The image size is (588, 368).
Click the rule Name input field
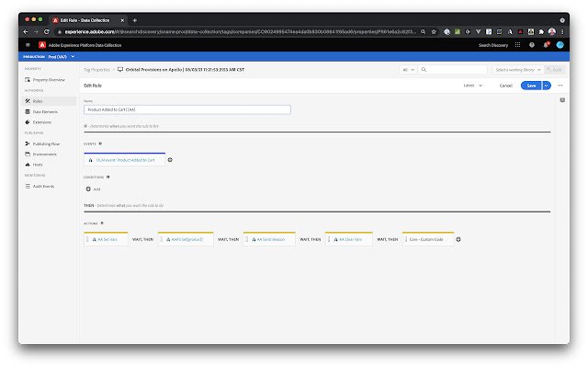pyautogui.click(x=187, y=109)
